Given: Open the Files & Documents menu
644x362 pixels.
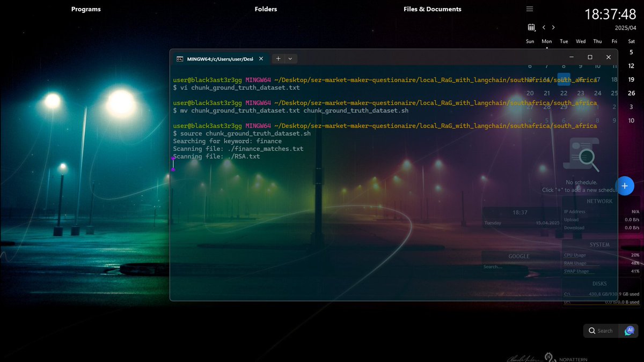Looking at the screenshot, I should coord(433,9).
